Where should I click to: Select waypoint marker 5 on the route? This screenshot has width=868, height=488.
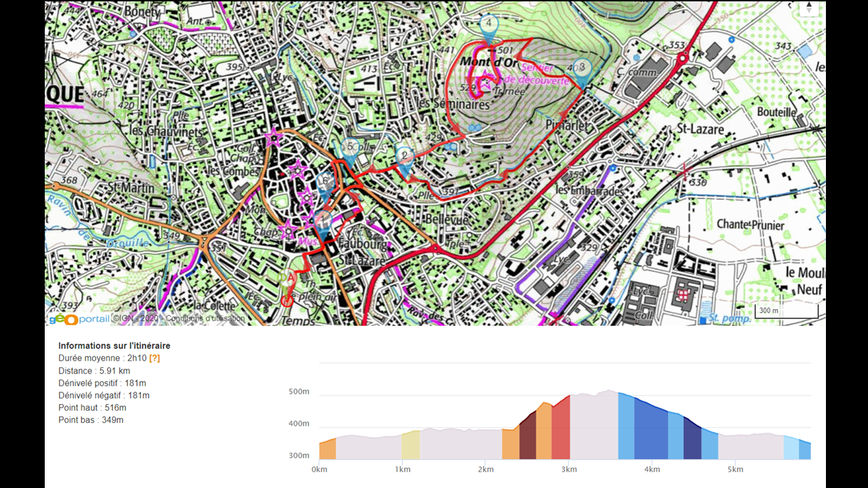pos(350,148)
